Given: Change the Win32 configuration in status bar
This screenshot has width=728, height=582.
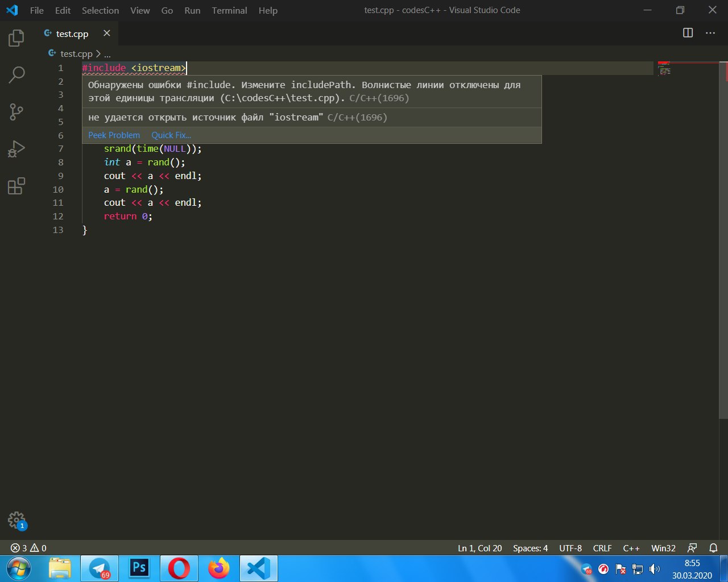Looking at the screenshot, I should coord(663,548).
